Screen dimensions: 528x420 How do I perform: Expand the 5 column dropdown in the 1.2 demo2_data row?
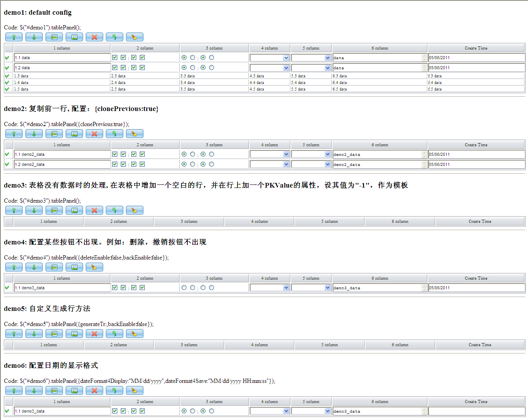click(x=311, y=164)
